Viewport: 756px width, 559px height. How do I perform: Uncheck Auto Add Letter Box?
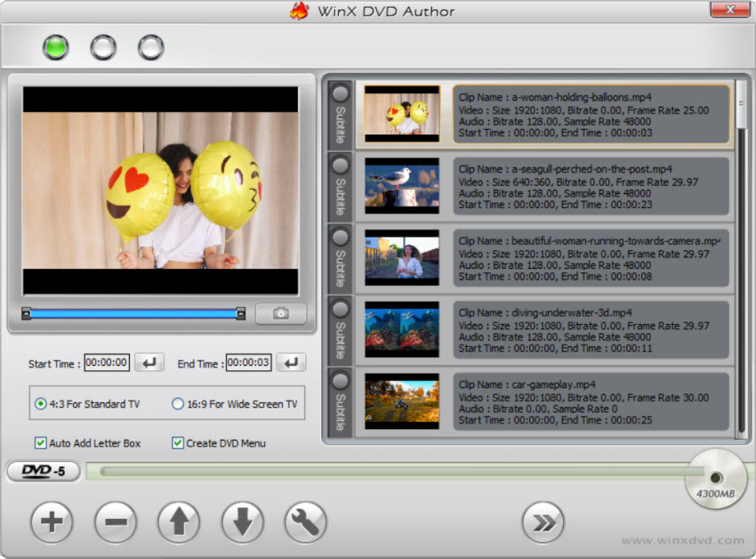tap(41, 442)
